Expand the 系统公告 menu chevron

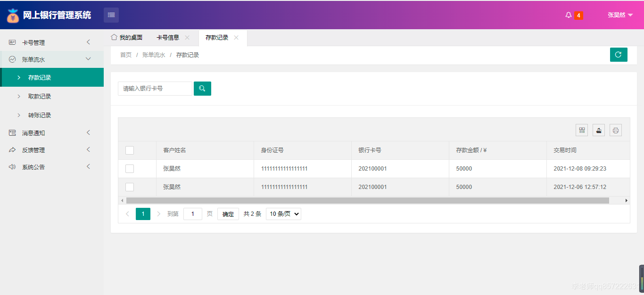88,166
